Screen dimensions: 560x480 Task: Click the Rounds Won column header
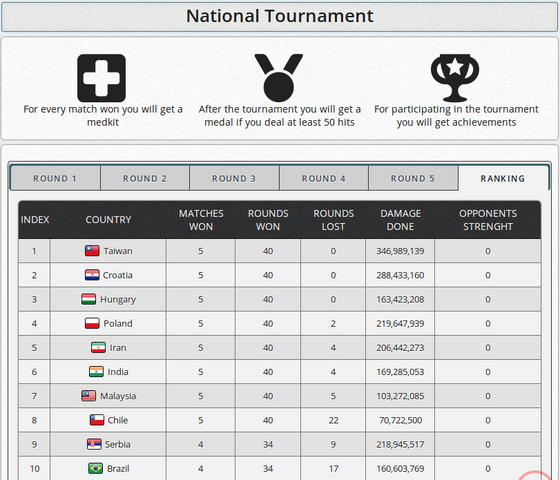pos(268,220)
